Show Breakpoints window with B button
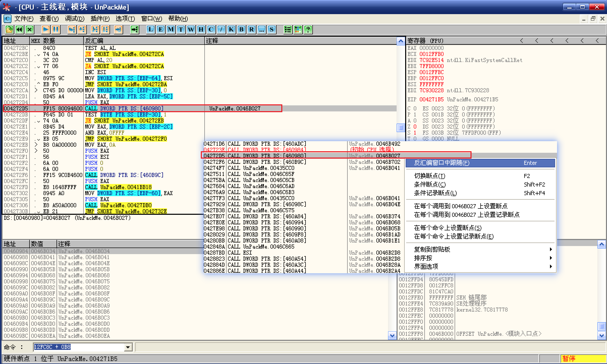The height and width of the screenshot is (364, 607). pyautogui.click(x=241, y=30)
